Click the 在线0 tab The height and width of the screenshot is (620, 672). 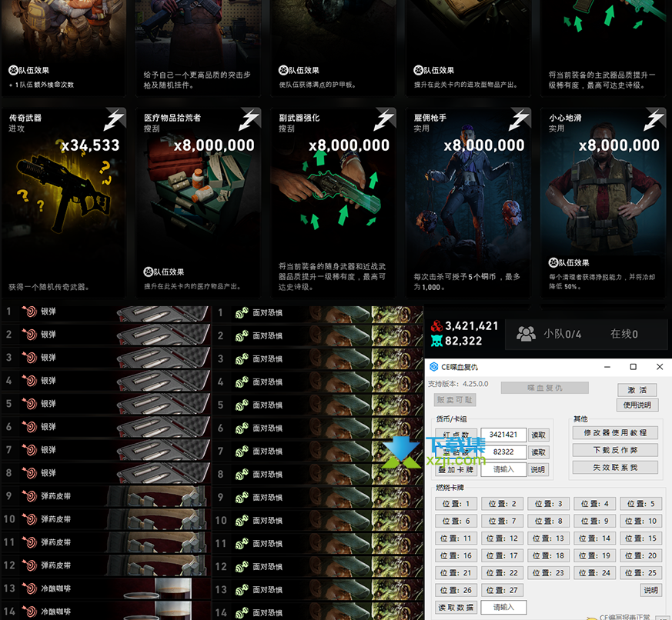624,334
